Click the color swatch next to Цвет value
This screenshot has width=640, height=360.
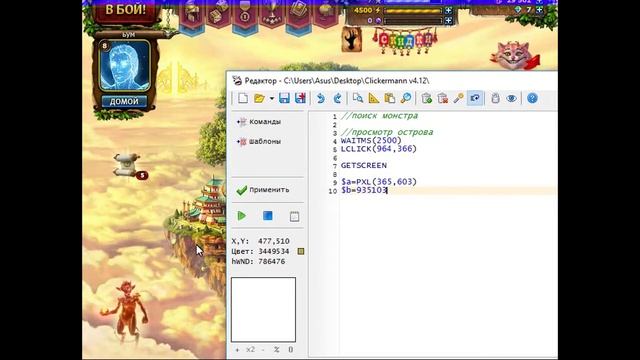pyautogui.click(x=301, y=251)
